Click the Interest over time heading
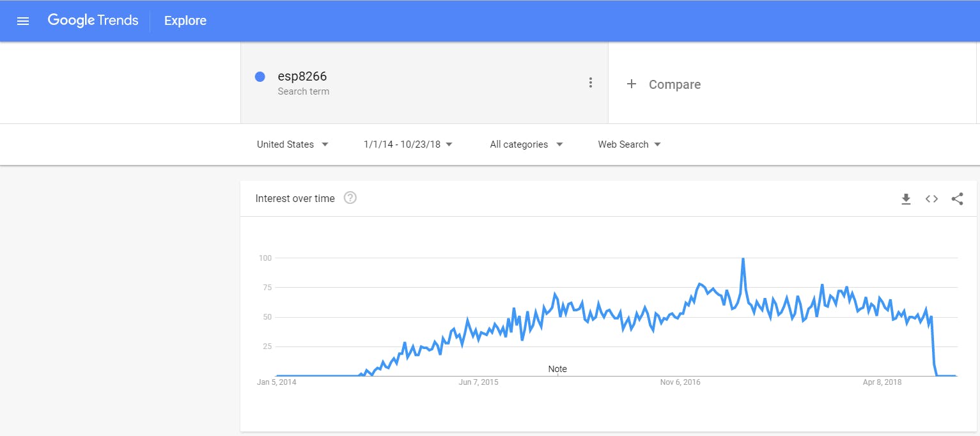Screen dimensions: 980x436 point(295,199)
